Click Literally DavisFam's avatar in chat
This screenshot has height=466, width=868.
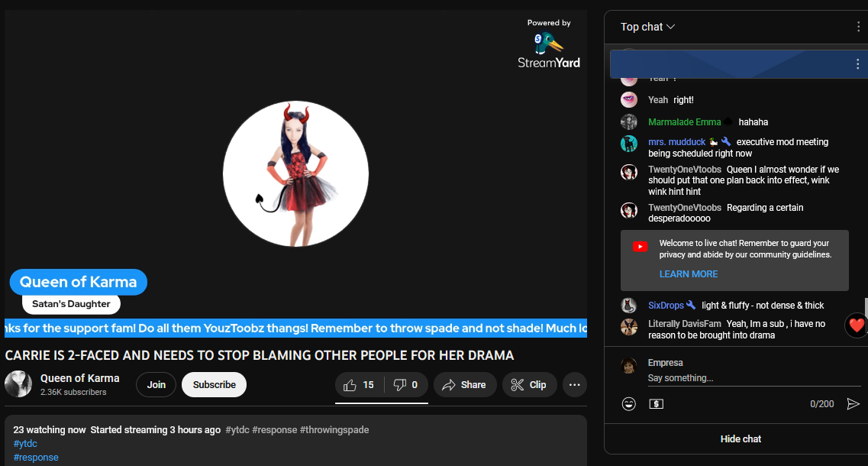pyautogui.click(x=629, y=327)
